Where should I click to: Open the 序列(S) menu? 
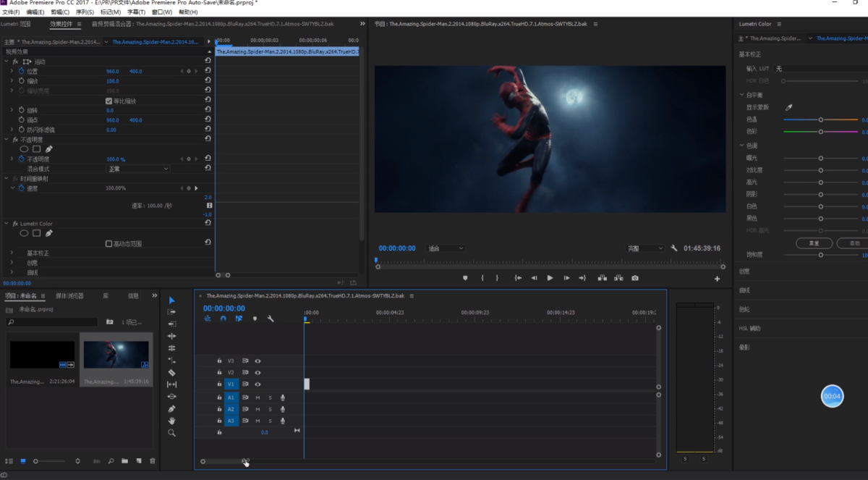pyautogui.click(x=85, y=12)
